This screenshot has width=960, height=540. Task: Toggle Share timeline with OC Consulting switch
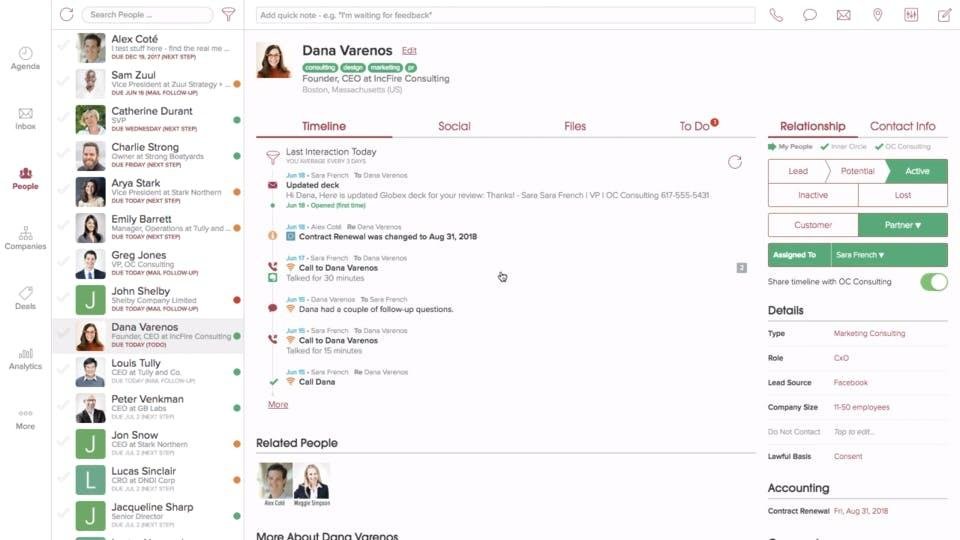coord(934,282)
